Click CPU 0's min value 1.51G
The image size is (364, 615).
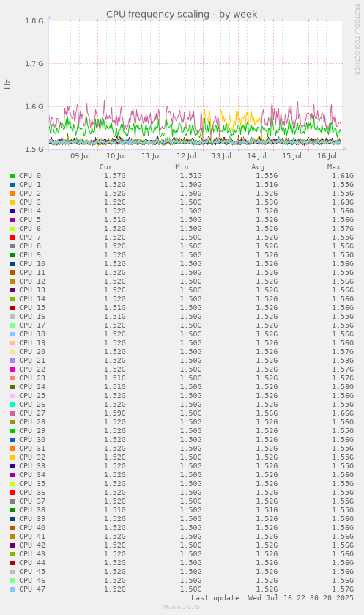coord(190,176)
